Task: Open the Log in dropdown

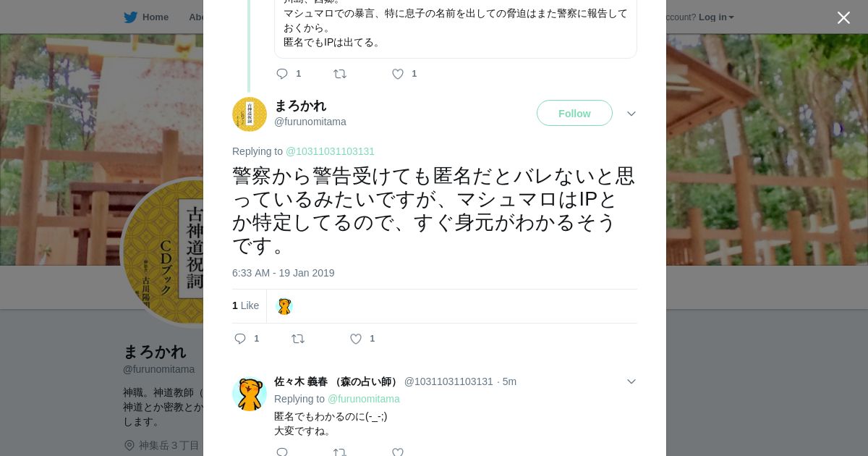Action: [x=716, y=17]
